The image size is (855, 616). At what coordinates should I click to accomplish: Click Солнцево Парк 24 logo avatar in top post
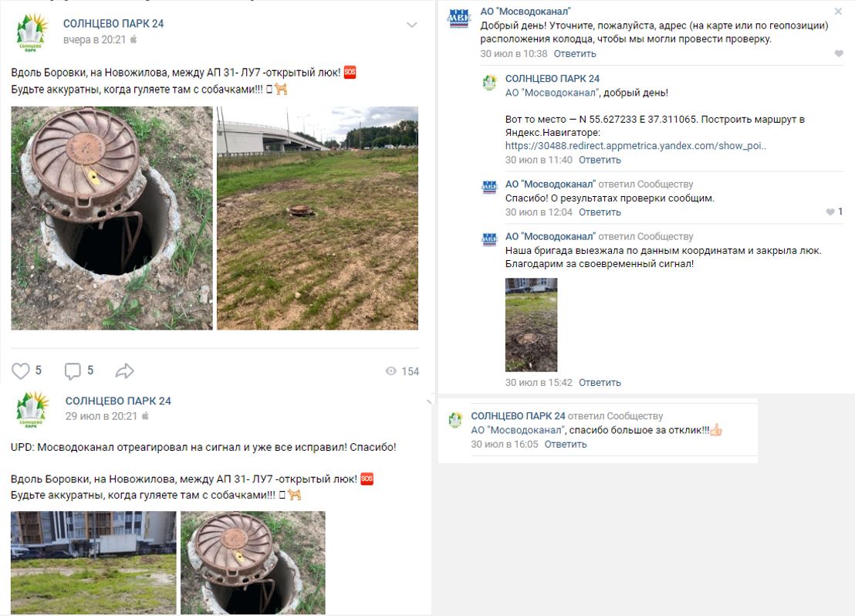(x=31, y=32)
